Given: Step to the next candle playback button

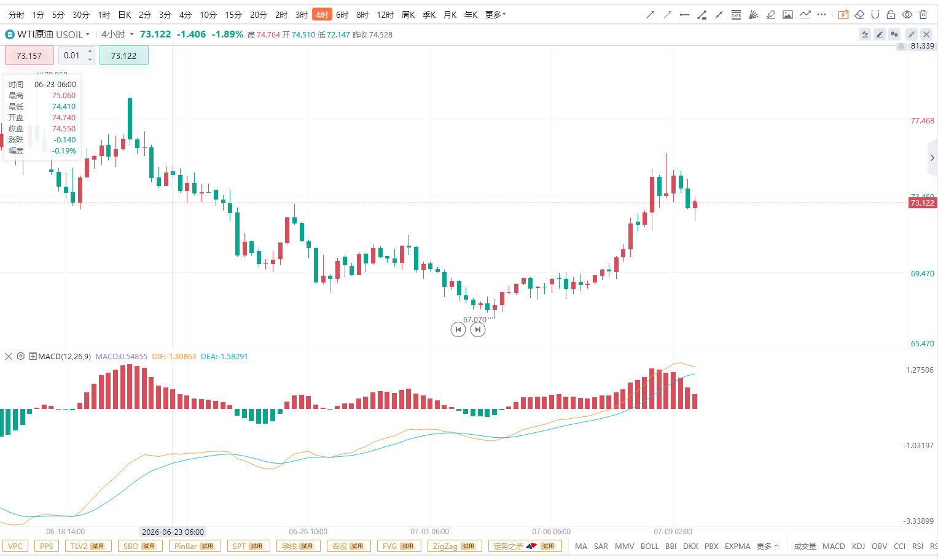Looking at the screenshot, I should coord(478,330).
